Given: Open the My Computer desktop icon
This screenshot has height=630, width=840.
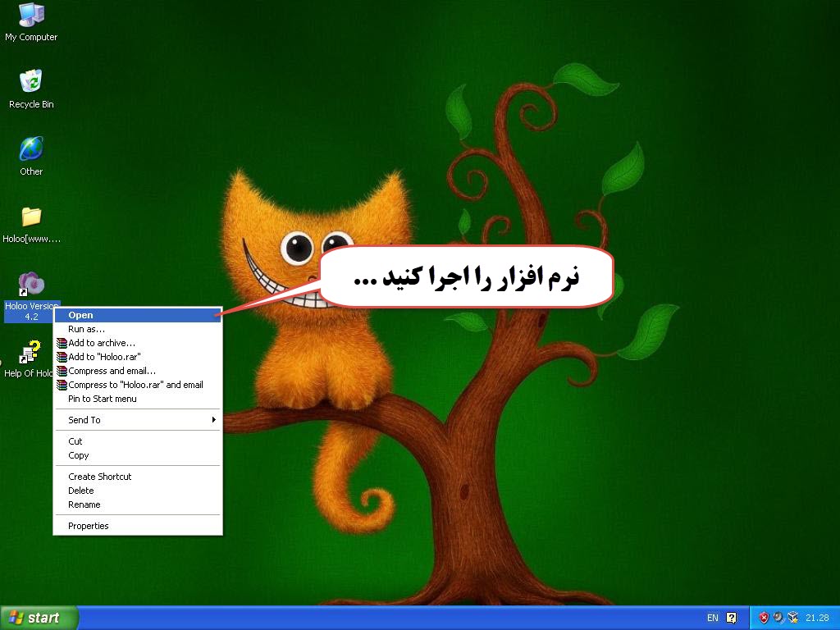Looking at the screenshot, I should 31,15.
